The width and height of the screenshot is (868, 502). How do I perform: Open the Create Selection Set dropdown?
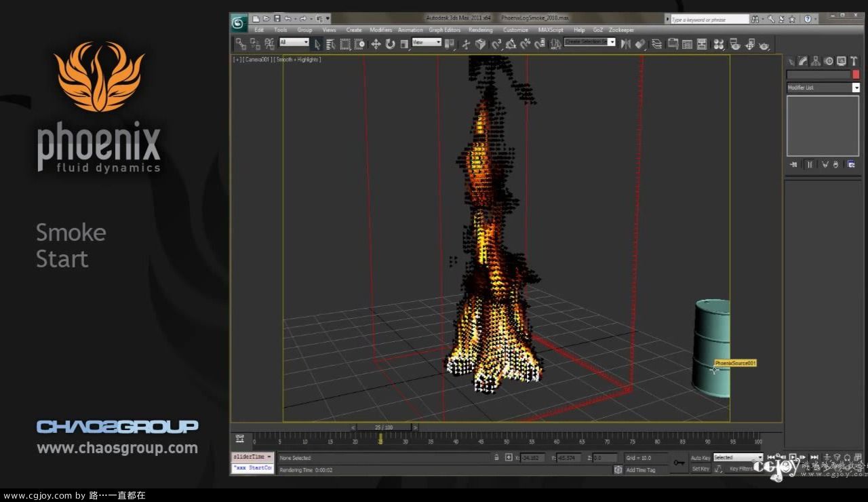tap(589, 42)
